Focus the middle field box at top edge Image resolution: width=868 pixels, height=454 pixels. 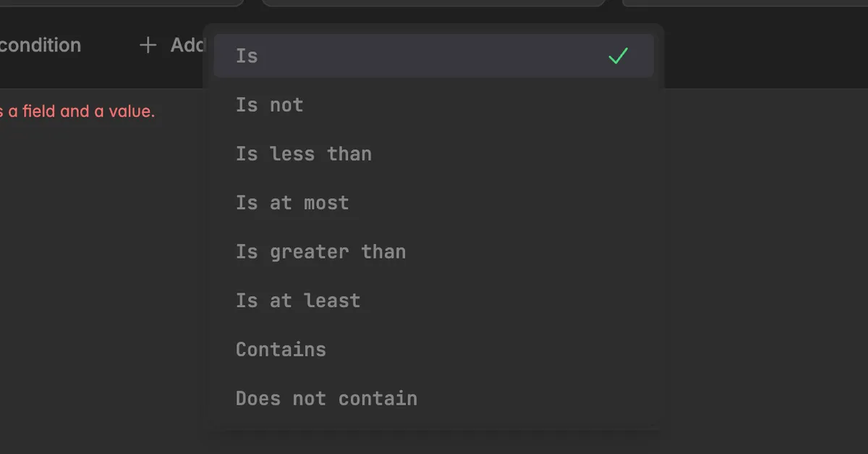point(433,3)
